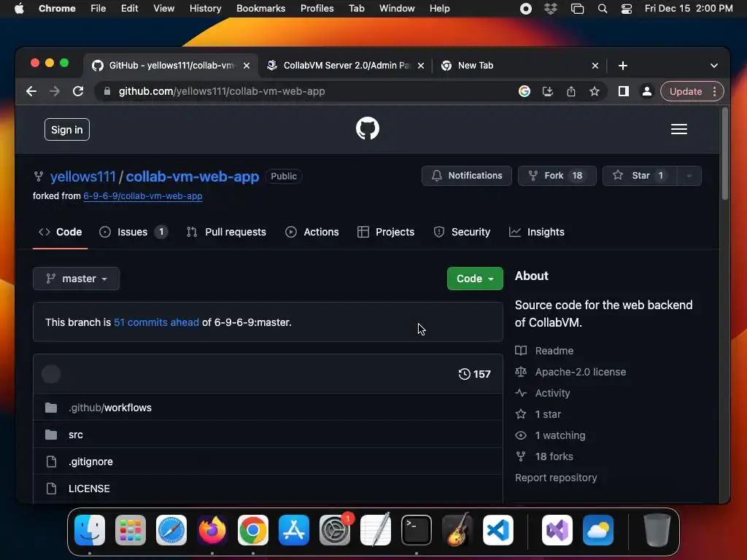Open the Actions tab
This screenshot has height=560, width=747.
[x=312, y=232]
